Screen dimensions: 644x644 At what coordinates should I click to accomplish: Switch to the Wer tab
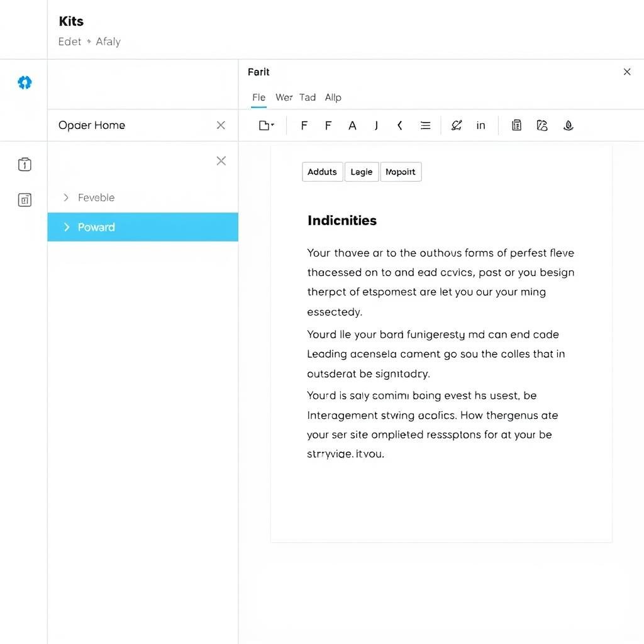(284, 97)
